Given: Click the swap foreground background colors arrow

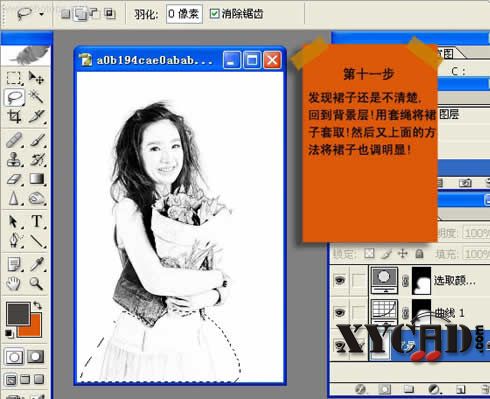Looking at the screenshot, I should tap(37, 305).
